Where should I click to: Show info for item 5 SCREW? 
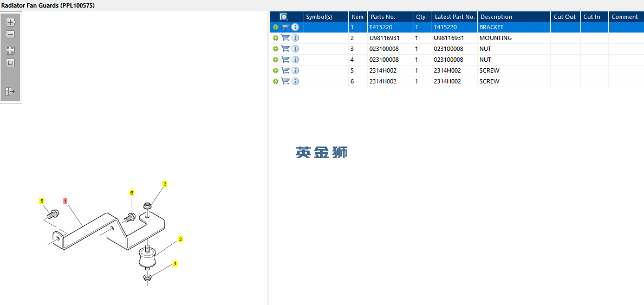[295, 70]
